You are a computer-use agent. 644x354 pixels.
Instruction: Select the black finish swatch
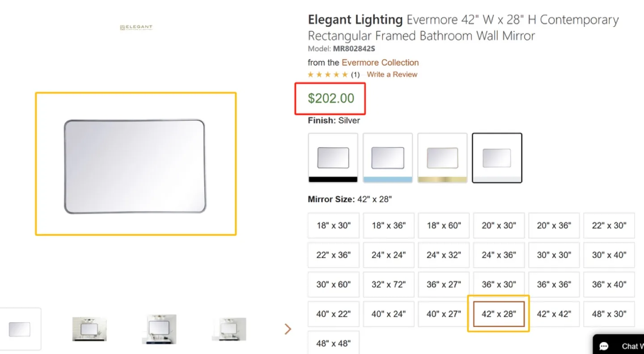coord(333,158)
